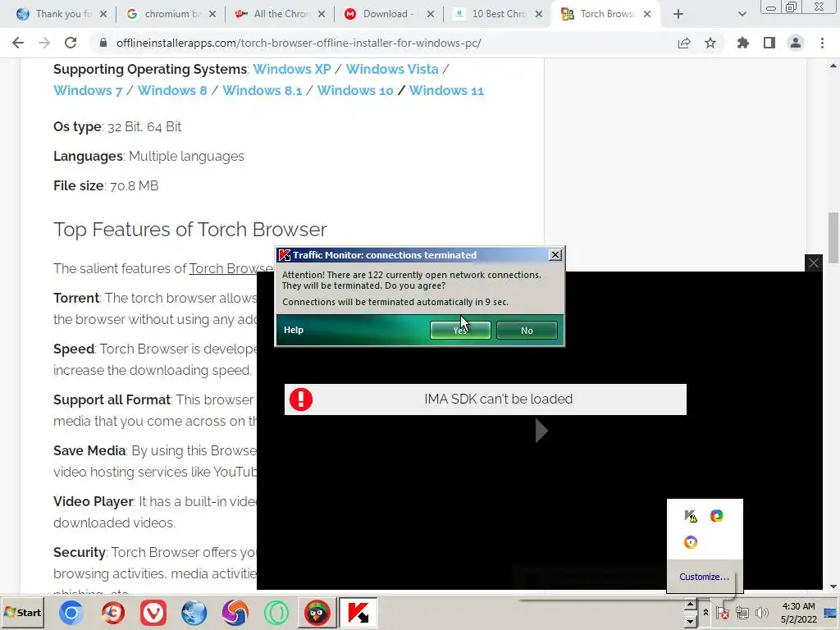Choose No in the Traffic Monitor dialog

(x=527, y=330)
